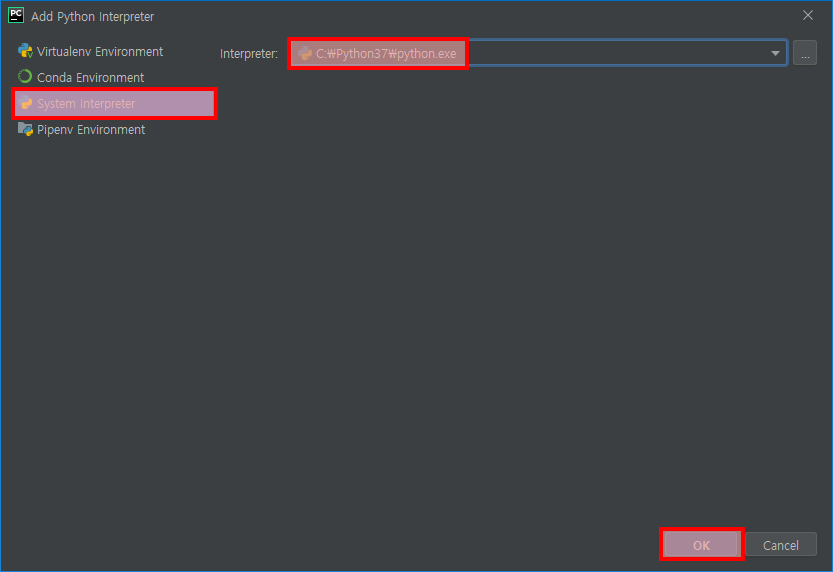Click the Python icon in interpreter field

[x=305, y=53]
